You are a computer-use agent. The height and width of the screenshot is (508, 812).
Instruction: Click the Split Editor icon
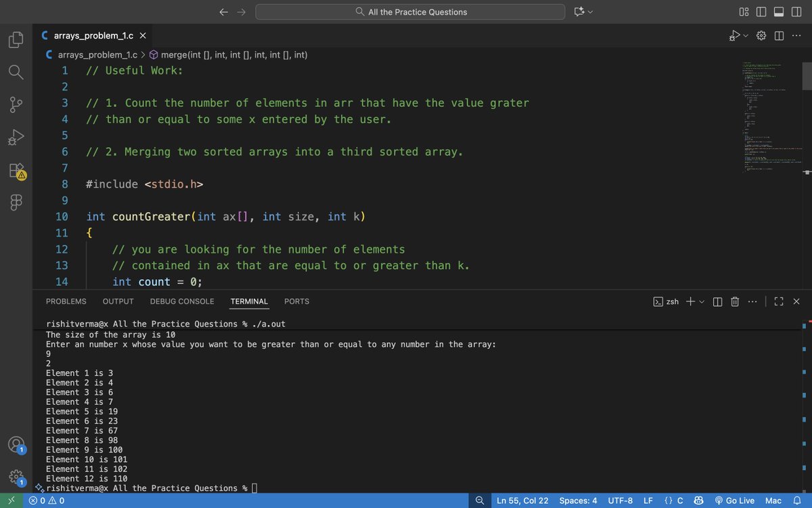click(x=780, y=35)
